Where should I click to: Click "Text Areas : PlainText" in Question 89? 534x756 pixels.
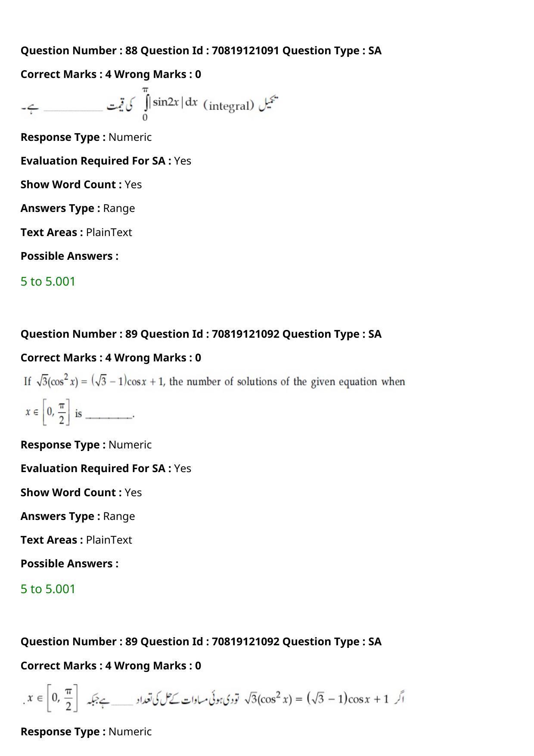[x=76, y=540]
